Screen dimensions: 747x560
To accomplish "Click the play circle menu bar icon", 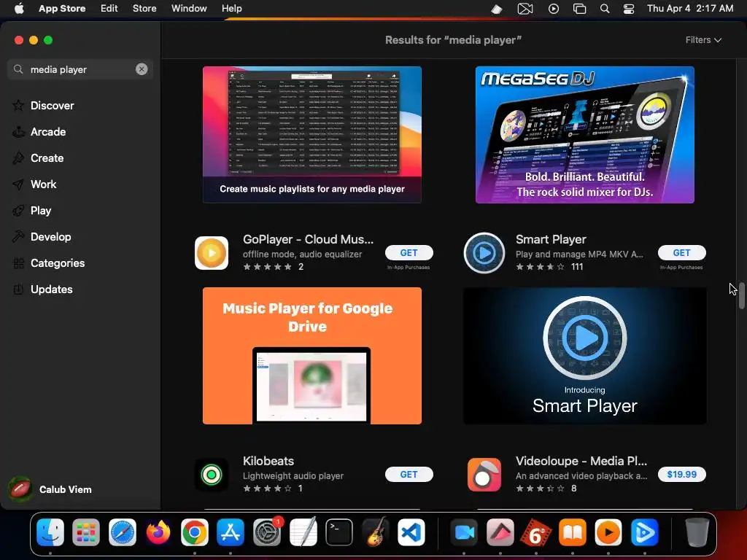I will (x=554, y=9).
